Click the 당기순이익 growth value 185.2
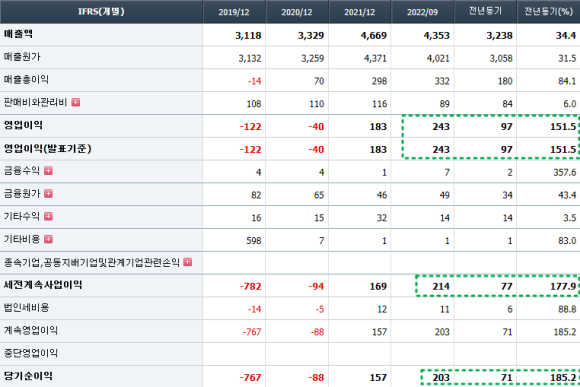Screen dimensions: 580x387 tap(563, 377)
